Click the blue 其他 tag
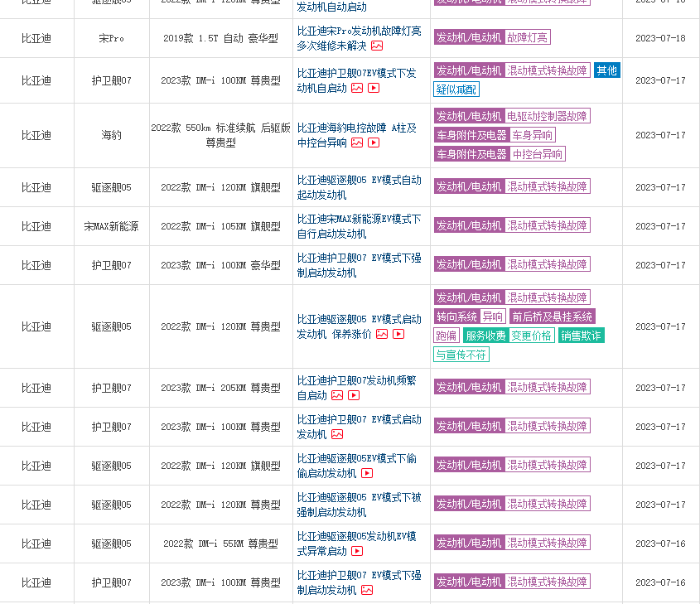 coord(606,70)
